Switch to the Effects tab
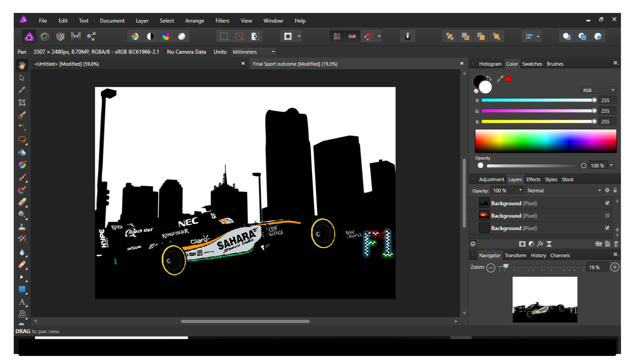This screenshot has height=364, width=632. [x=533, y=180]
